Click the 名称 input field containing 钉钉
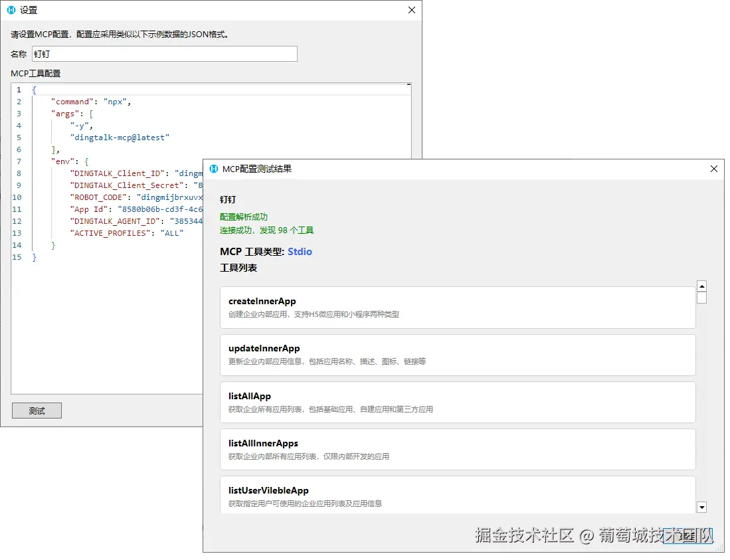This screenshot has width=730, height=560. (164, 54)
